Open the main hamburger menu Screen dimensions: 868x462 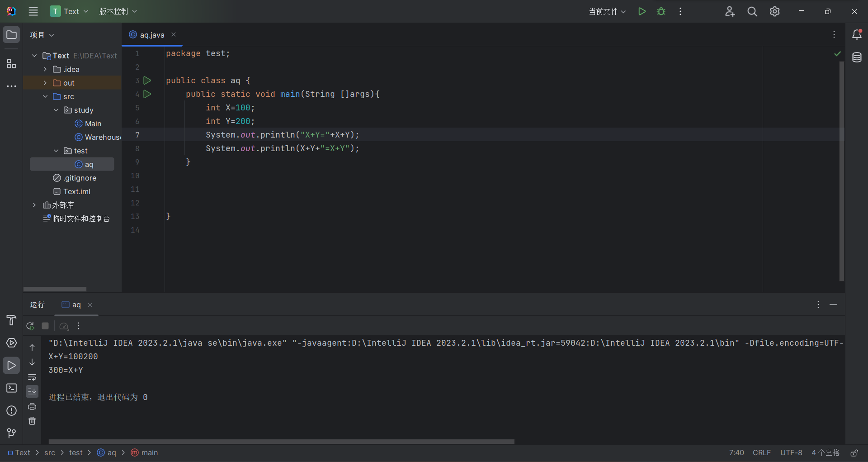33,11
